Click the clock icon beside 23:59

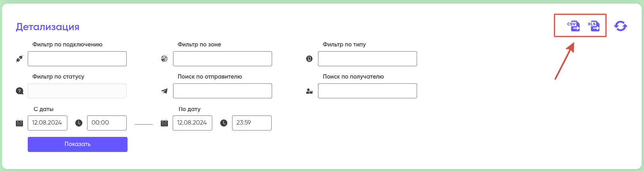click(x=224, y=123)
